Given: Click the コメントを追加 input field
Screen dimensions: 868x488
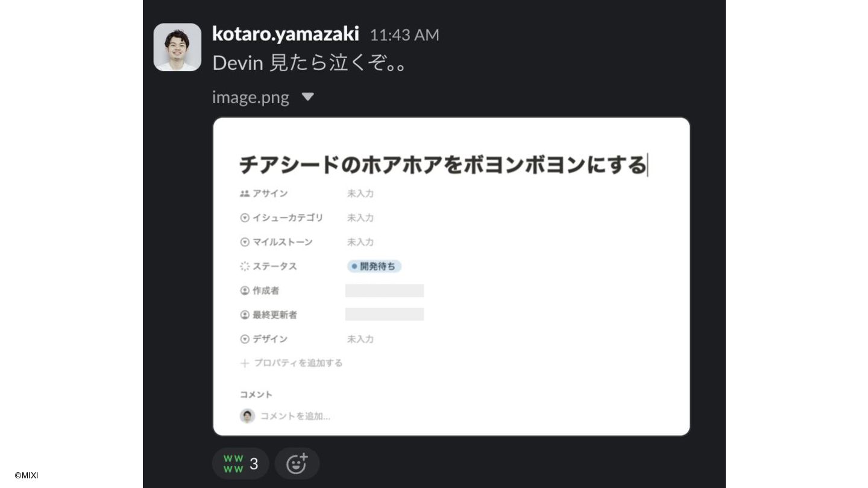Looking at the screenshot, I should 295,416.
